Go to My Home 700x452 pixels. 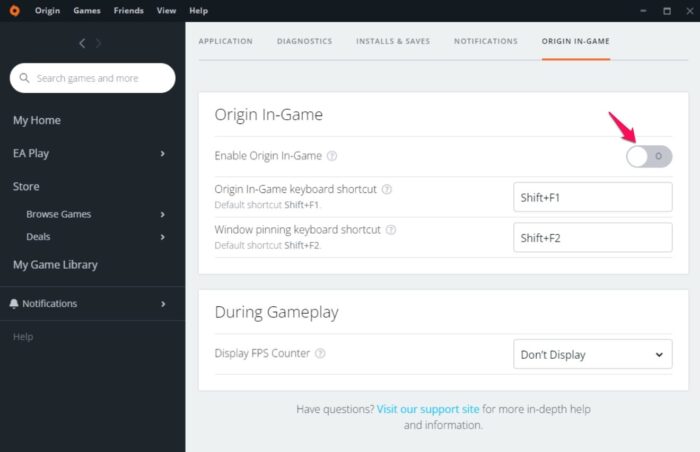(37, 120)
